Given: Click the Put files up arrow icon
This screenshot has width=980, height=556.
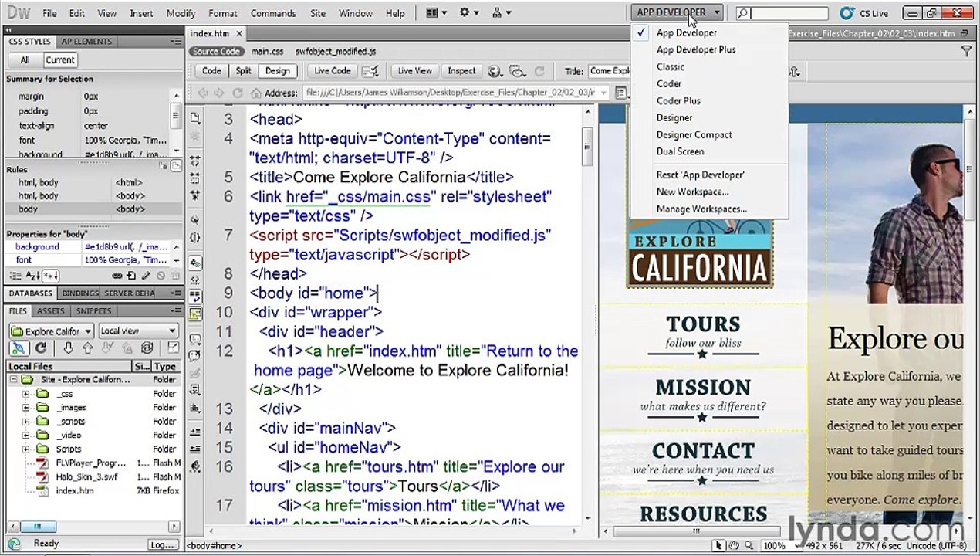Looking at the screenshot, I should tap(87, 348).
